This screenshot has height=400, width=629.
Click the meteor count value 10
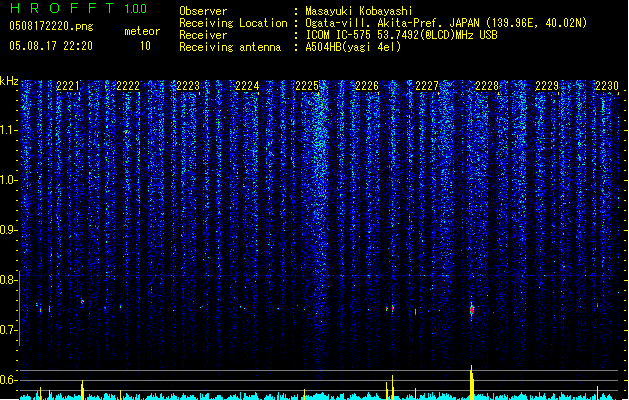pyautogui.click(x=145, y=46)
